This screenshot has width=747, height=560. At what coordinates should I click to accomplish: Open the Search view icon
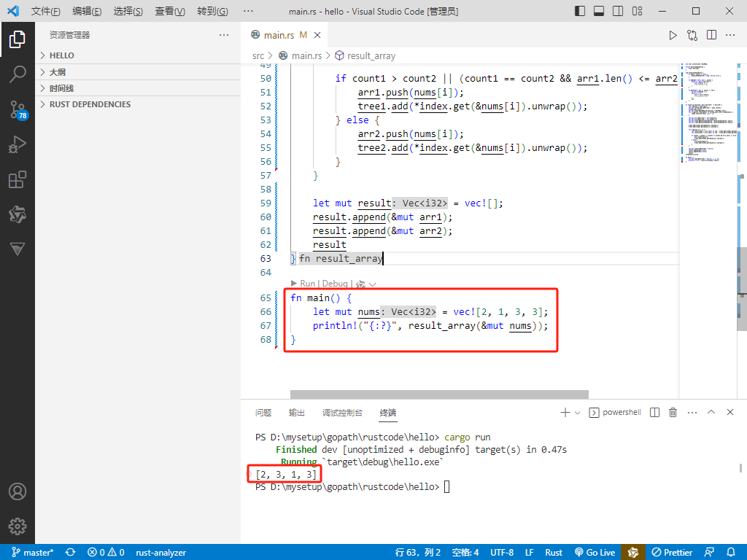[x=18, y=74]
